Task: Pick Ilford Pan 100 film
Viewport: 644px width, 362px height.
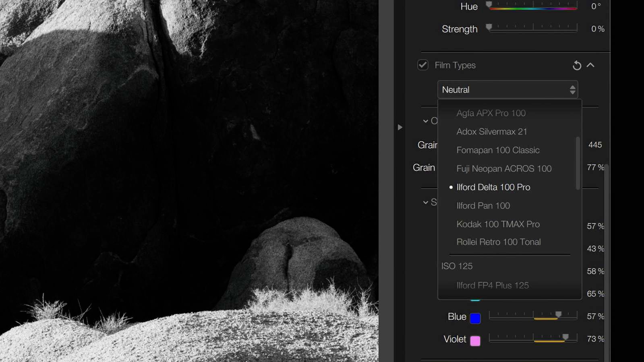Action: click(x=483, y=206)
